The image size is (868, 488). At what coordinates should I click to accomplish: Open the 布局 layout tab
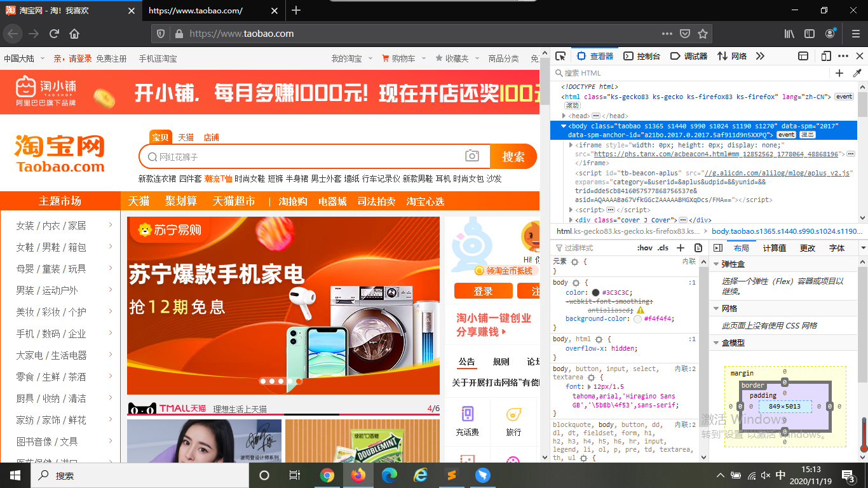coord(741,248)
